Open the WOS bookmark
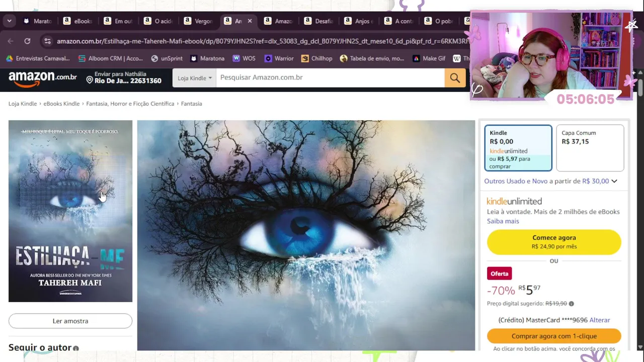The height and width of the screenshot is (362, 644). pyautogui.click(x=244, y=58)
